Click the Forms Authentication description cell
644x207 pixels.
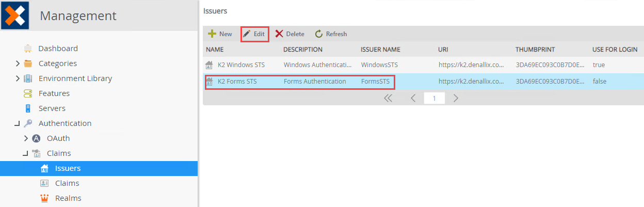click(315, 82)
